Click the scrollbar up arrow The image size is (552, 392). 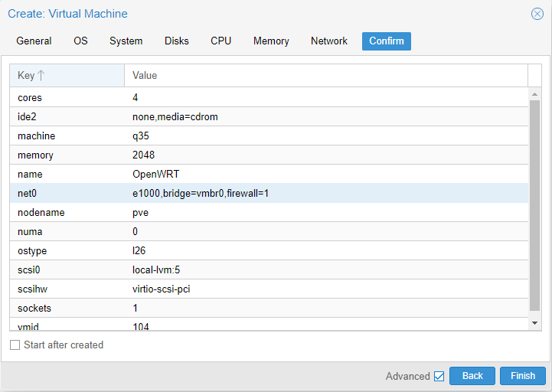coord(534,93)
